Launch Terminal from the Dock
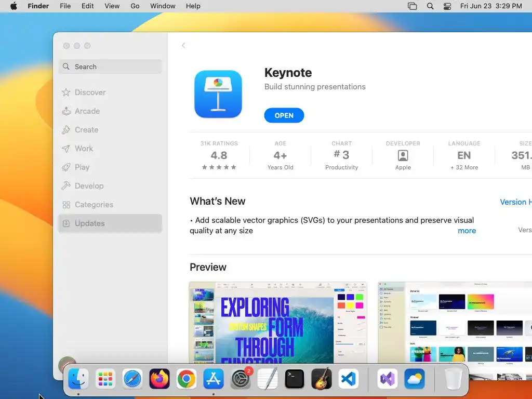 click(295, 379)
